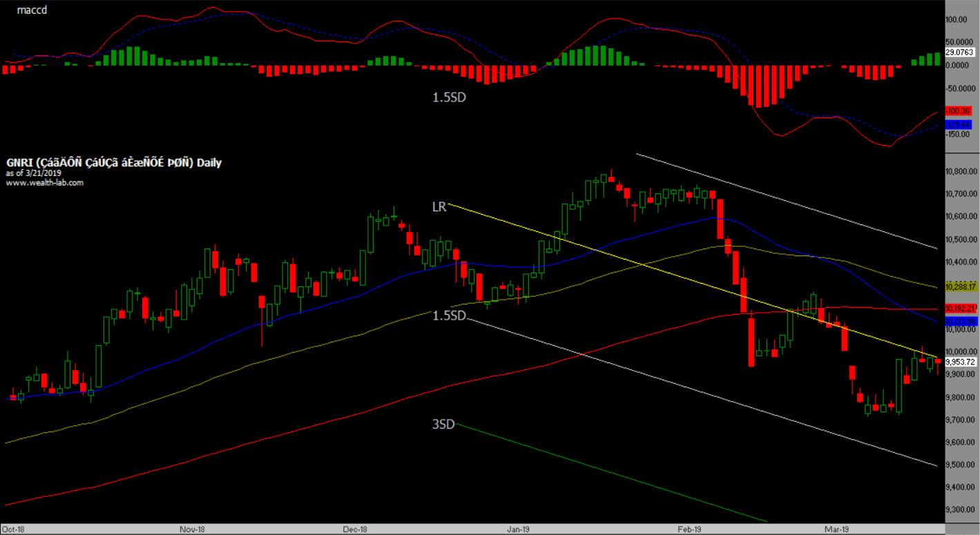The width and height of the screenshot is (980, 535).
Task: Click the 'maccd' pane title
Action: 31,12
